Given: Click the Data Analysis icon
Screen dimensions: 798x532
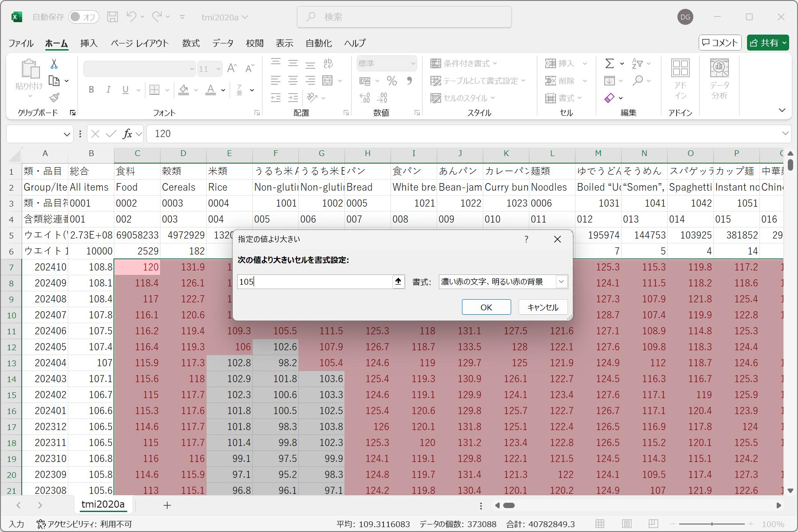Looking at the screenshot, I should point(720,79).
